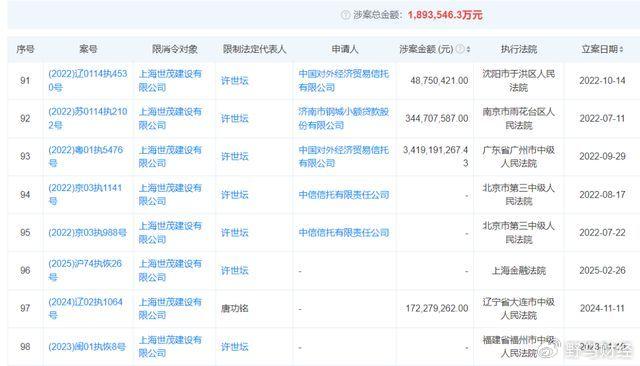This screenshot has height=366, width=640.
Task: Open case (2022)粤01执5476号
Action: pos(86,156)
